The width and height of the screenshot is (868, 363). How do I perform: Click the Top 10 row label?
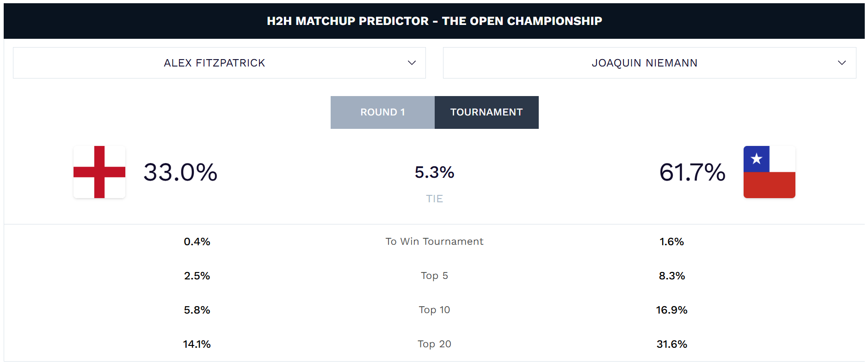pyautogui.click(x=434, y=310)
